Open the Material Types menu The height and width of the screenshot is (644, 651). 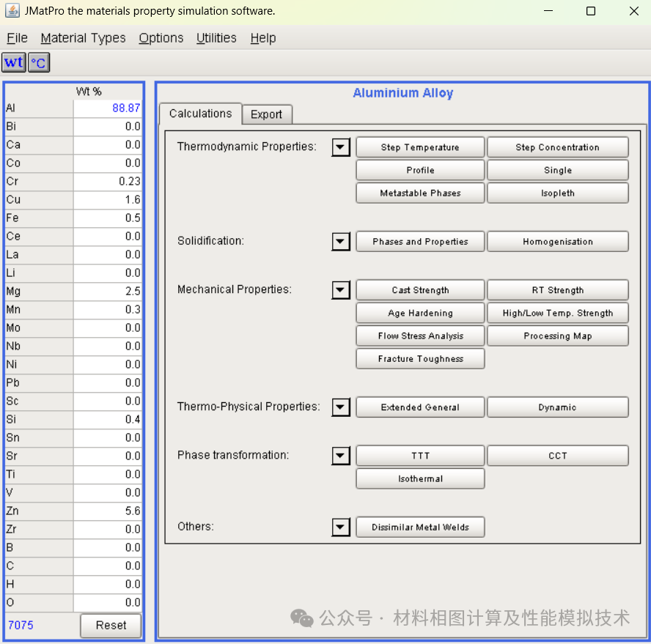[83, 38]
